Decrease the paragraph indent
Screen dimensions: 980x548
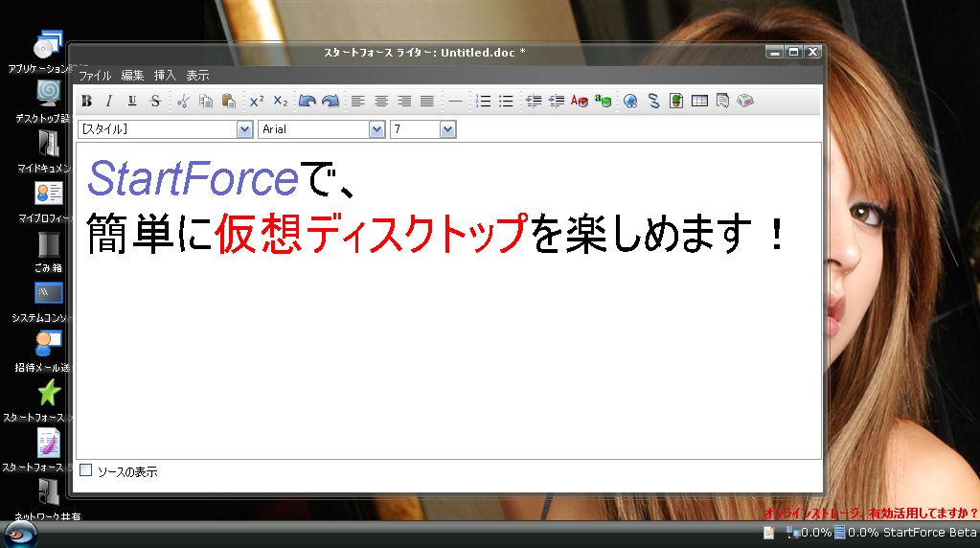coord(534,101)
